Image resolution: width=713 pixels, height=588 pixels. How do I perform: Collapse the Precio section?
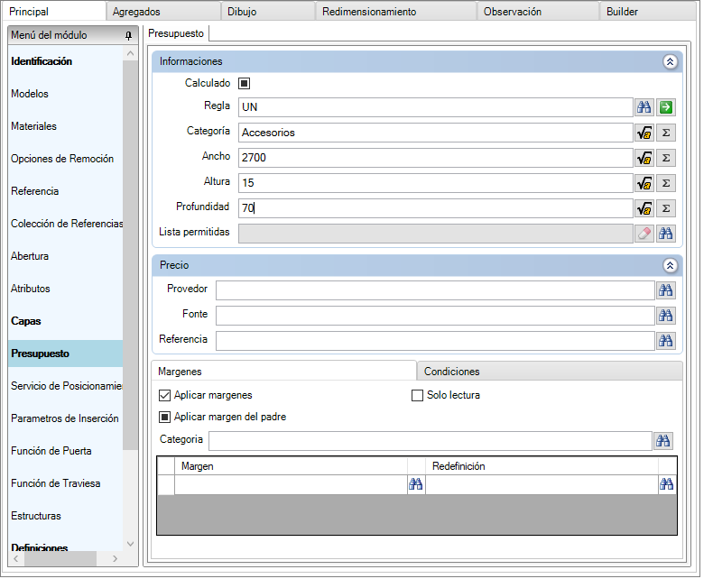point(670,265)
